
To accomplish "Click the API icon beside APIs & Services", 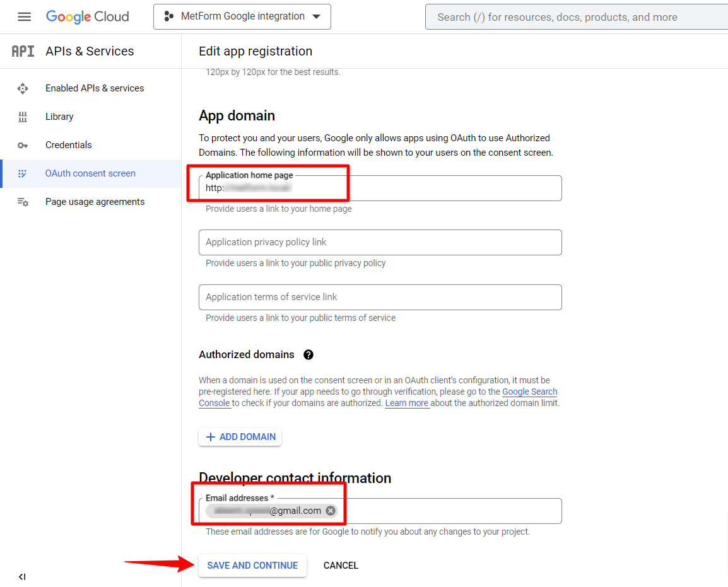I will pyautogui.click(x=23, y=51).
